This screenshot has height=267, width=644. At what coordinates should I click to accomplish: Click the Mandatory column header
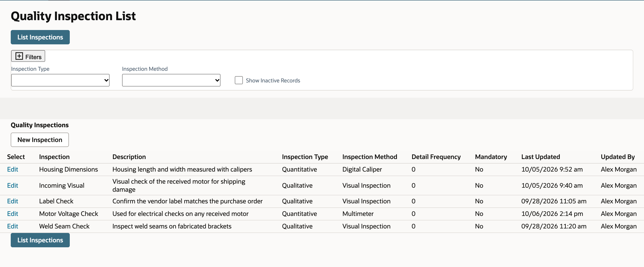[491, 157]
